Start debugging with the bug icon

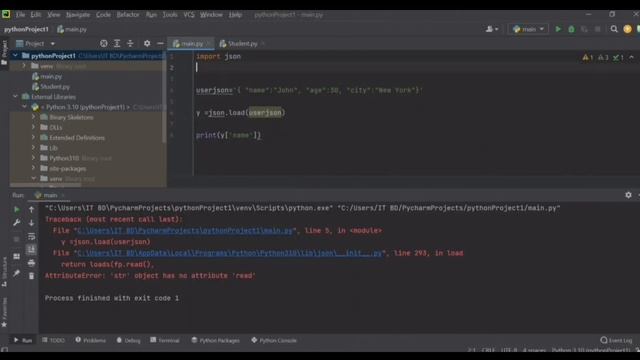tap(571, 29)
